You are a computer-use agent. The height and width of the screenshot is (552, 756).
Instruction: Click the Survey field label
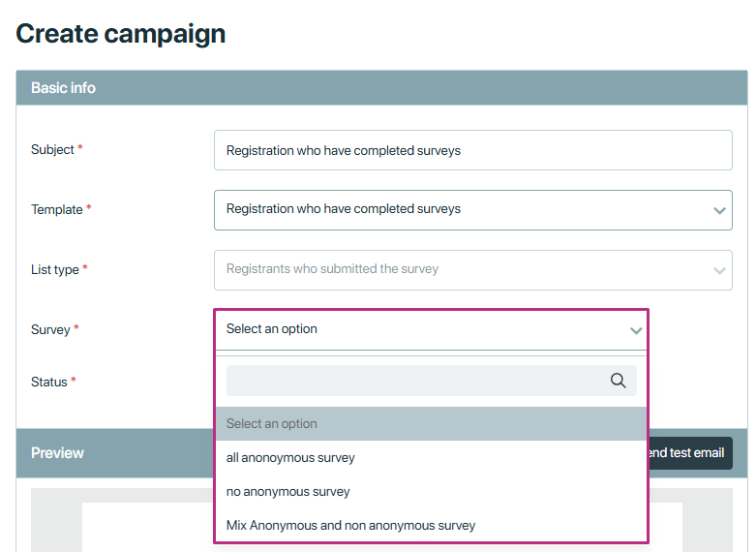point(50,329)
